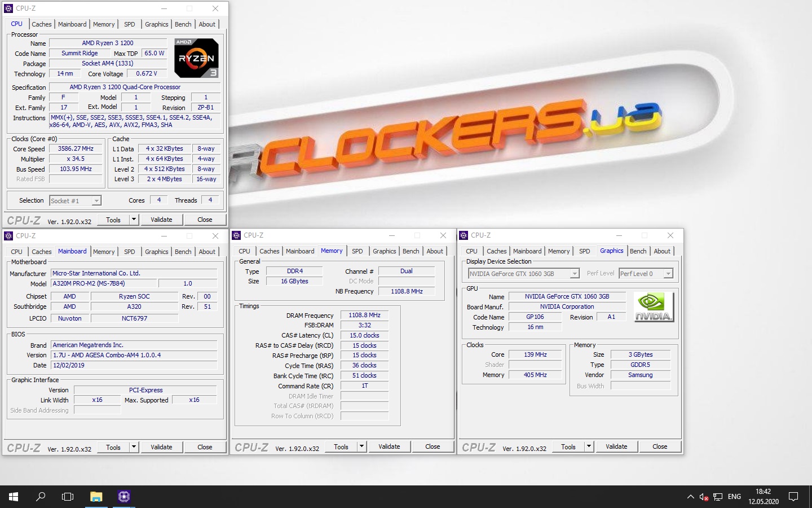Click DRAM Frequency value 1108.8 MHz
The width and height of the screenshot is (812, 508).
[x=364, y=315]
